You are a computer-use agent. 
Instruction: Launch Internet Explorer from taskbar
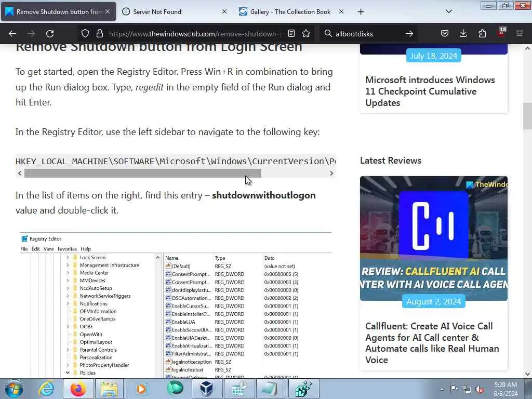click(46, 389)
